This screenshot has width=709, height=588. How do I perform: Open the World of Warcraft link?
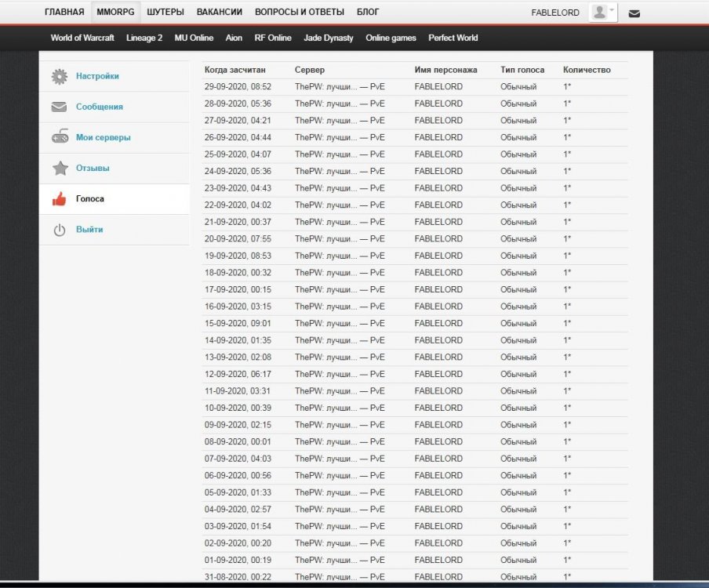82,38
